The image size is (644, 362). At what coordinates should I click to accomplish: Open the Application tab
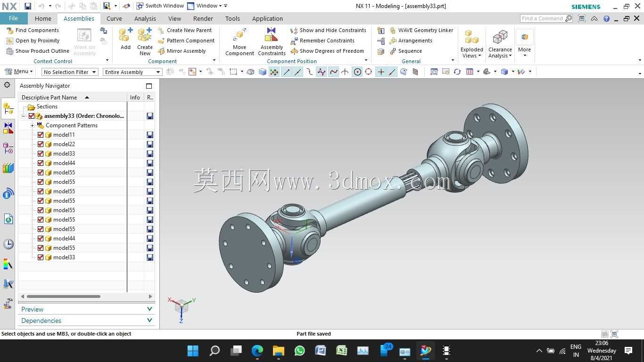267,18
